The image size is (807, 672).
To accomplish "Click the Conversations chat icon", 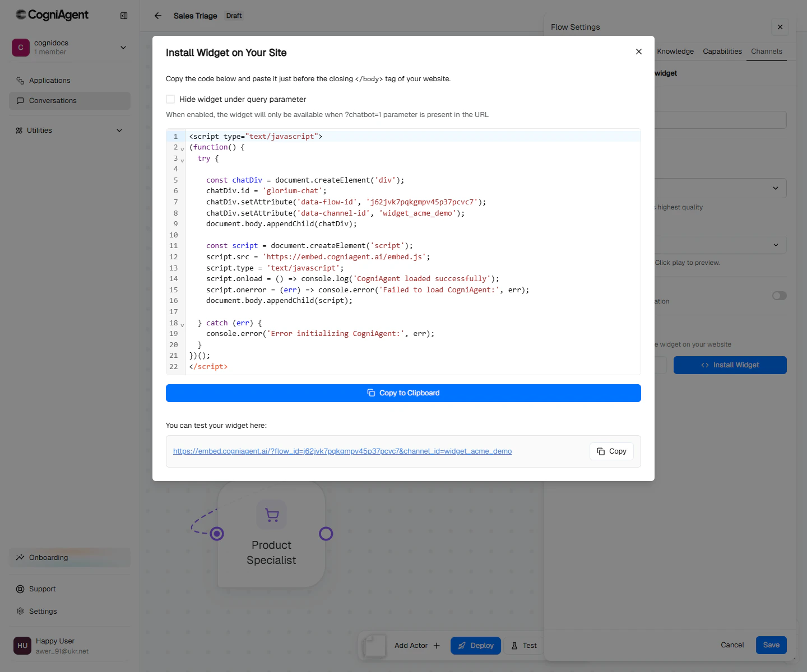I will (20, 101).
